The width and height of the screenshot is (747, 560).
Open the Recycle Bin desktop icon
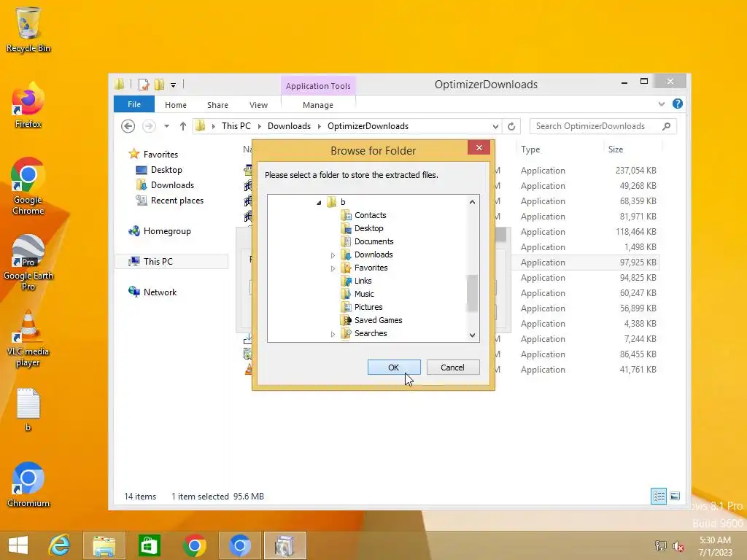(x=28, y=29)
